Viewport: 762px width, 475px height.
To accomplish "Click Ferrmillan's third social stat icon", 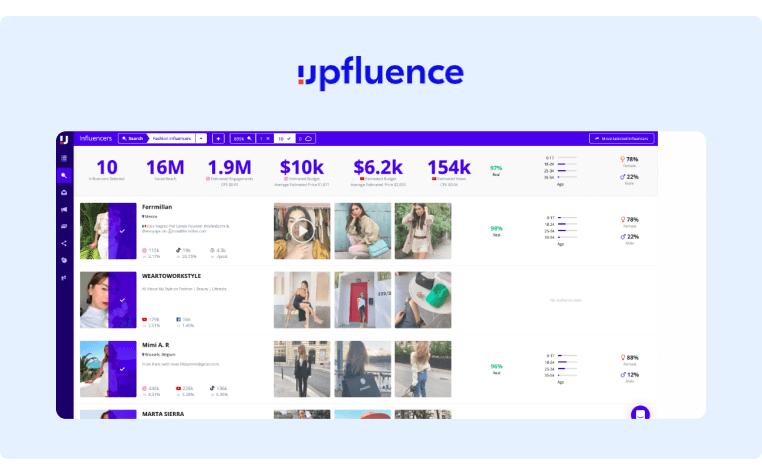I will 212,250.
